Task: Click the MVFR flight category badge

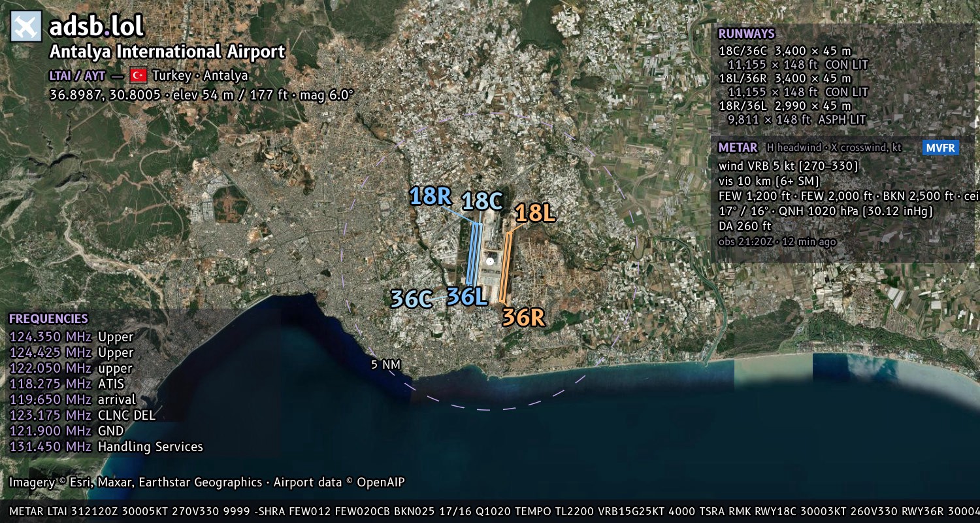Action: click(941, 148)
